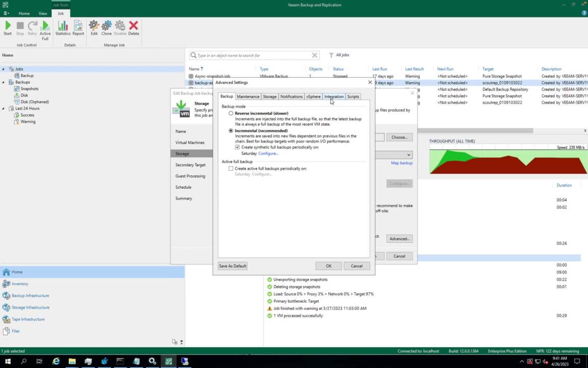The image size is (588, 368).
Task: Click the synthetic full Configure link
Action: pyautogui.click(x=268, y=153)
